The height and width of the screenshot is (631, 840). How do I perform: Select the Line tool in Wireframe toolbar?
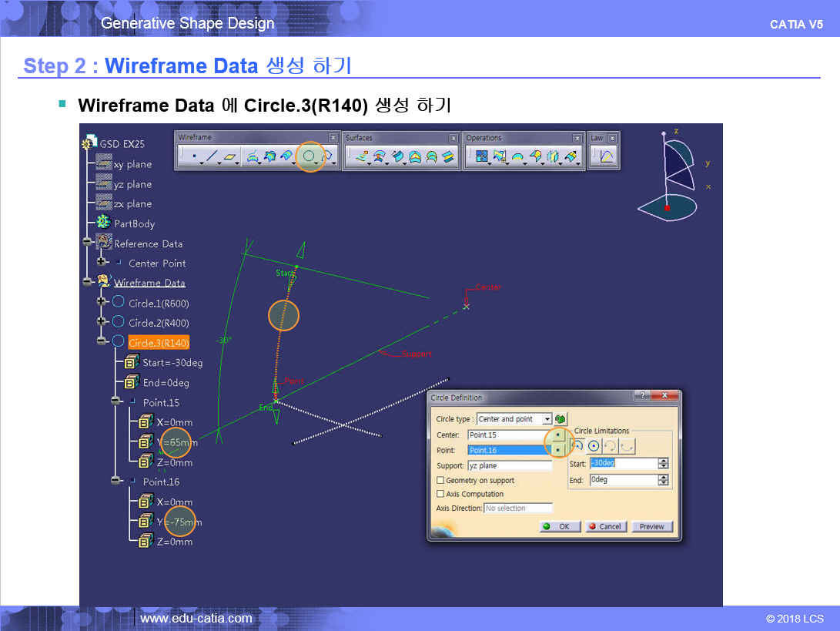pyautogui.click(x=212, y=157)
